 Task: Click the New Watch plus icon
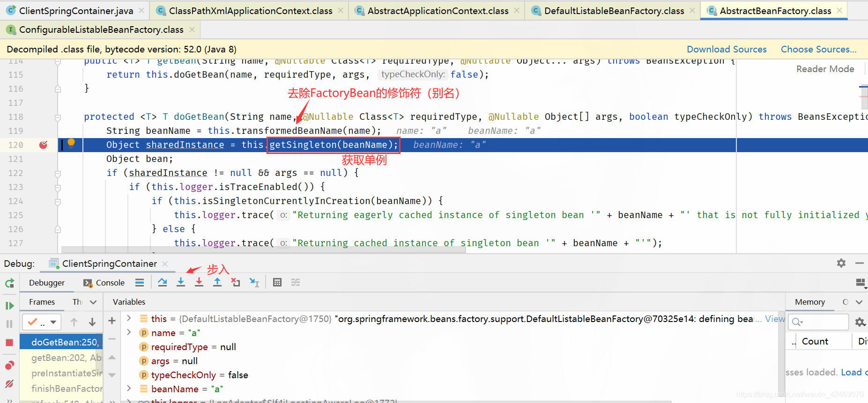point(112,321)
